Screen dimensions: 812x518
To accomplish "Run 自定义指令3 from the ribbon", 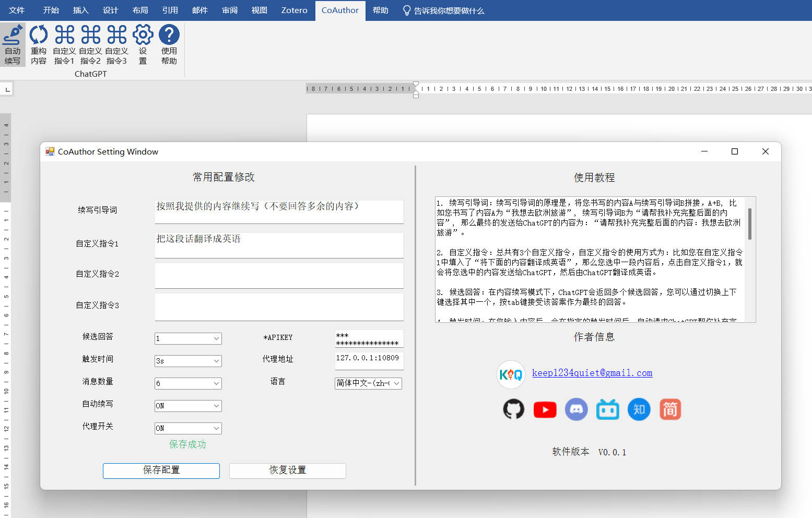I will point(116,44).
